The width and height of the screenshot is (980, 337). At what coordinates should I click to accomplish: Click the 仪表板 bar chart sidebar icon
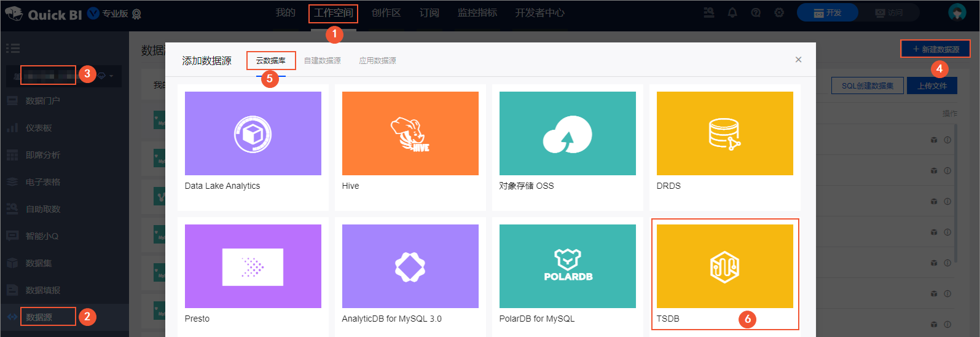[x=12, y=127]
